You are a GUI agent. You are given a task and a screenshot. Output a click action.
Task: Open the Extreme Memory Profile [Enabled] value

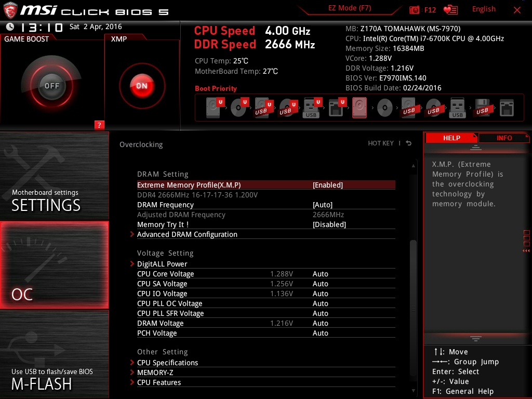pos(328,185)
